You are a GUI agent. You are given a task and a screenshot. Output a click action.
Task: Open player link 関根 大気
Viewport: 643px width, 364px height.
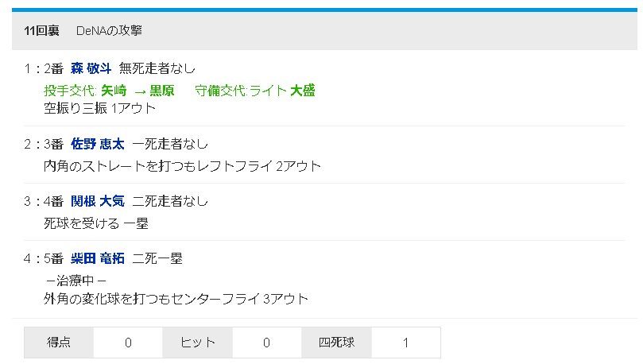[x=97, y=201]
